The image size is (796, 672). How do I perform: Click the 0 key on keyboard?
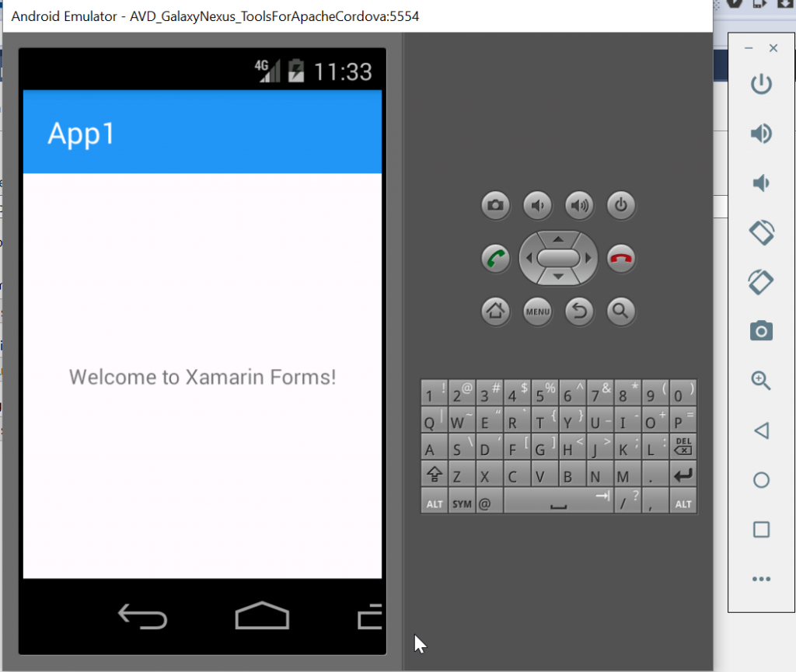click(x=683, y=392)
